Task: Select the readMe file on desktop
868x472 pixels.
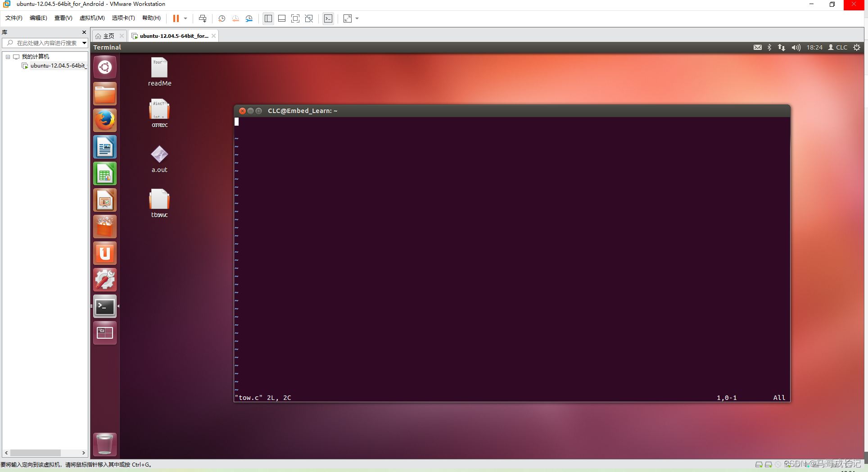Action: click(x=159, y=72)
